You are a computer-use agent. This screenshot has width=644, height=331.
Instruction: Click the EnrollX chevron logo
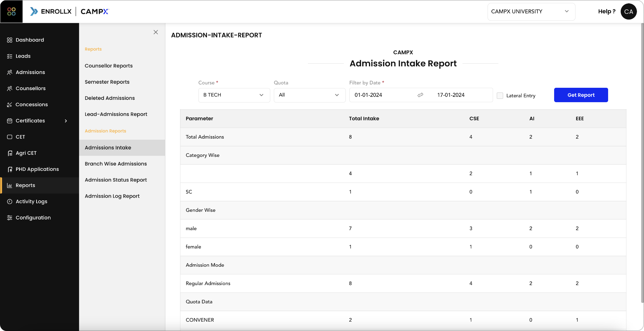click(34, 11)
